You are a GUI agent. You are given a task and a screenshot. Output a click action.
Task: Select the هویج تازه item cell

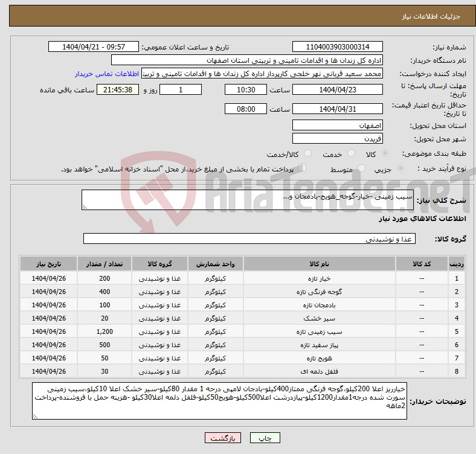pos(320,359)
